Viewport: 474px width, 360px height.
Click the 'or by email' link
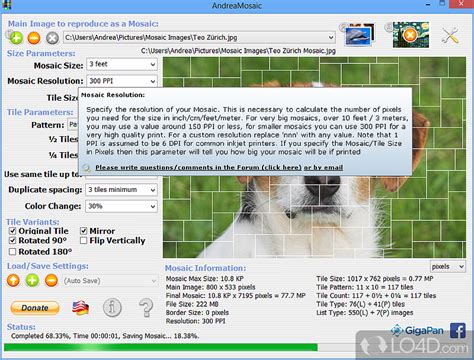[x=323, y=168]
